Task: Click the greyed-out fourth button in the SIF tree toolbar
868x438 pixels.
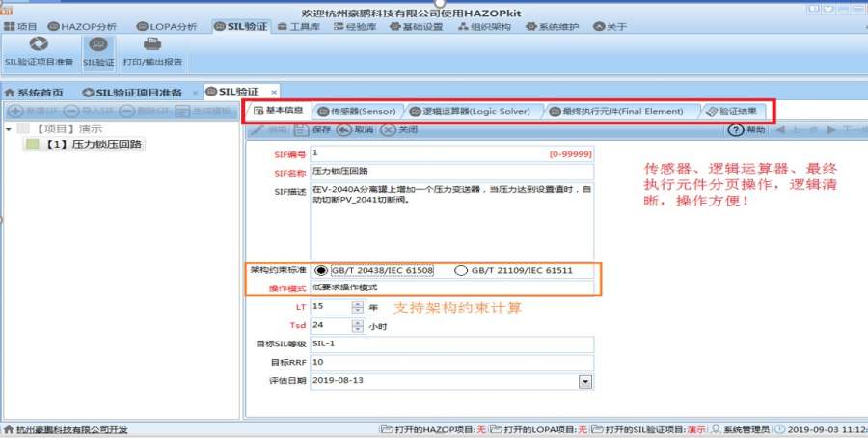Action: pyautogui.click(x=203, y=111)
